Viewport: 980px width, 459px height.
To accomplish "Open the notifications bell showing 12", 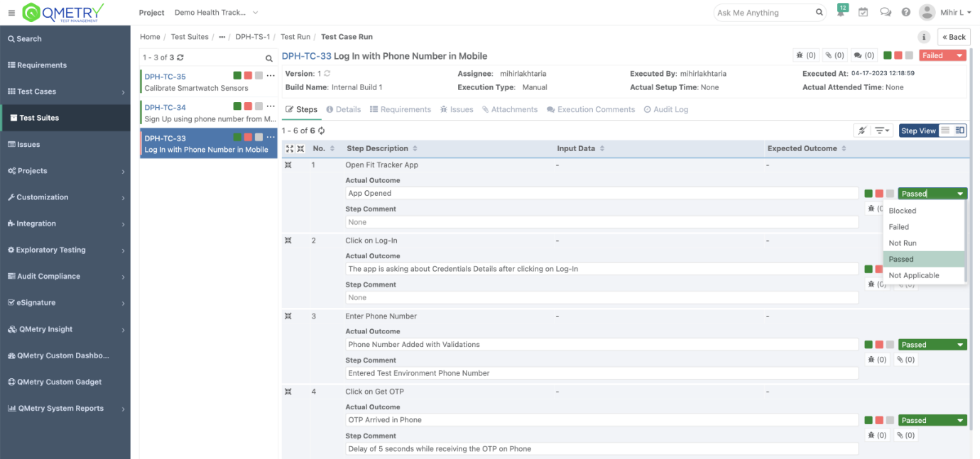I will [842, 12].
